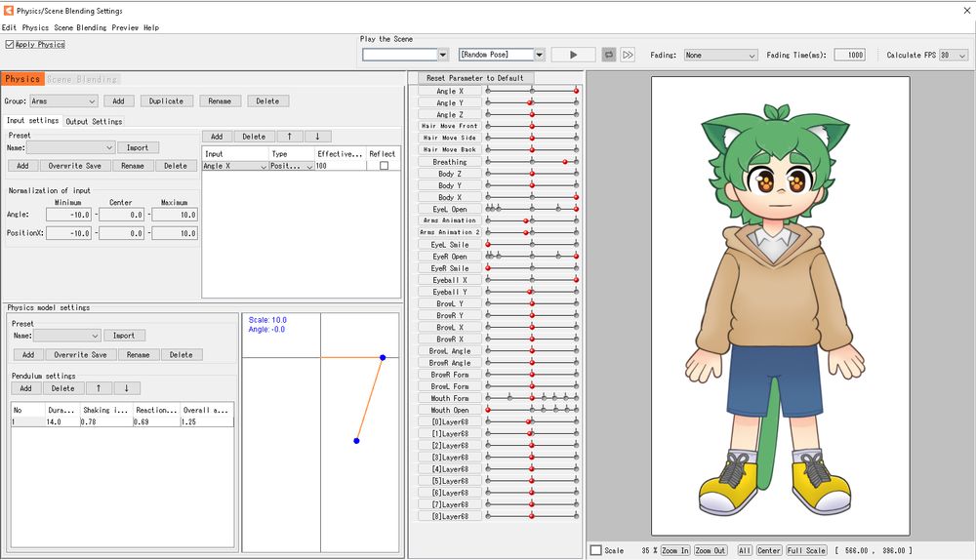Click the Angle X parameter slider
The height and width of the screenshot is (560, 976).
pyautogui.click(x=532, y=91)
